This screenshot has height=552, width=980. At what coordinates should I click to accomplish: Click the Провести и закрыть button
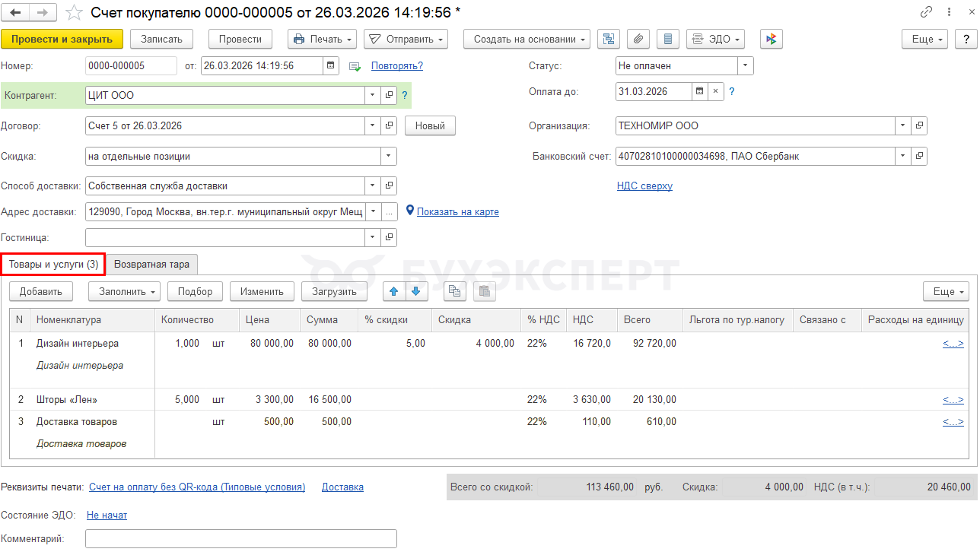(62, 39)
